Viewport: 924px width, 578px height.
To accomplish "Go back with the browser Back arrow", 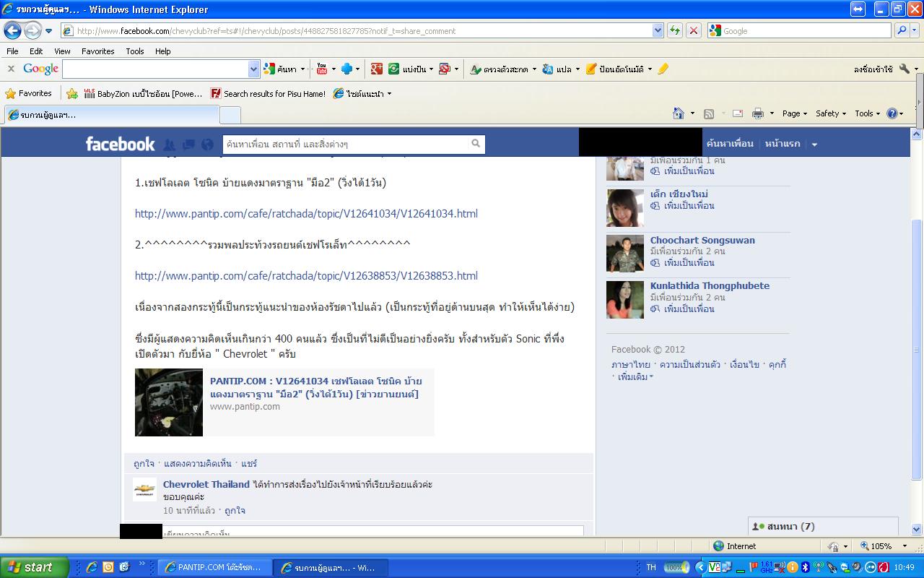I will [12, 30].
